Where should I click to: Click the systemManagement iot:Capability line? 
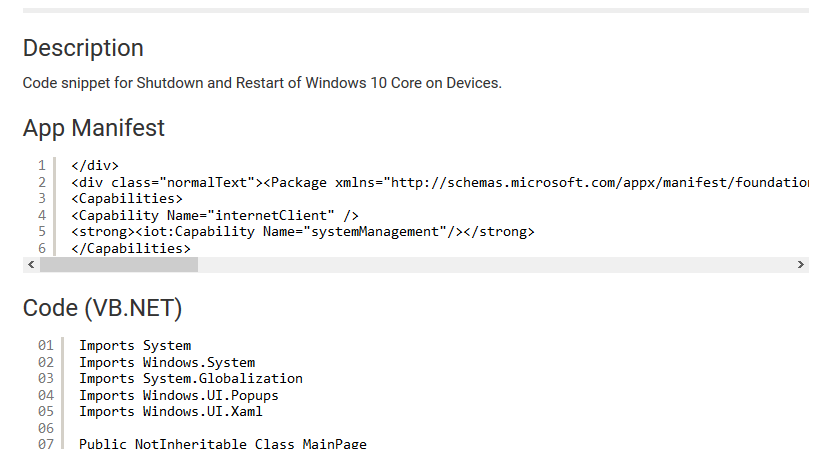pyautogui.click(x=303, y=232)
